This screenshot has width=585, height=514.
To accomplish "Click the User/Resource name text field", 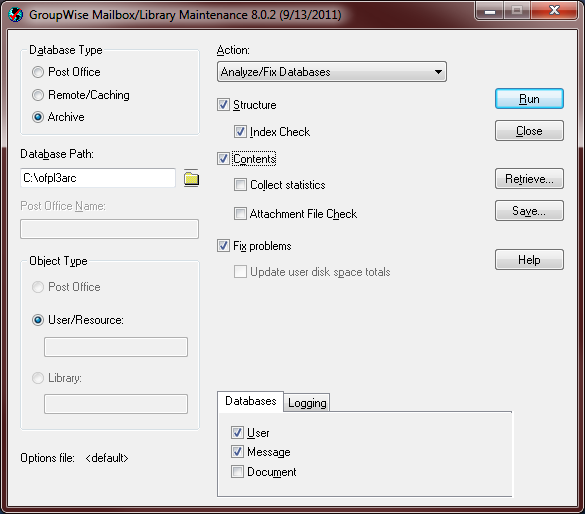I will [116, 347].
